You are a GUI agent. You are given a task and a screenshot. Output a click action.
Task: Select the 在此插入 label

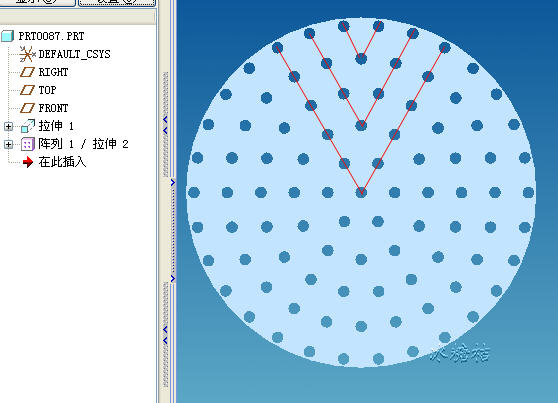coord(62,162)
